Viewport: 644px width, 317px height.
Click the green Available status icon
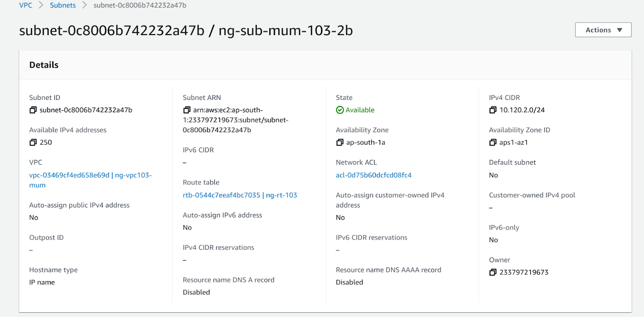click(x=340, y=110)
